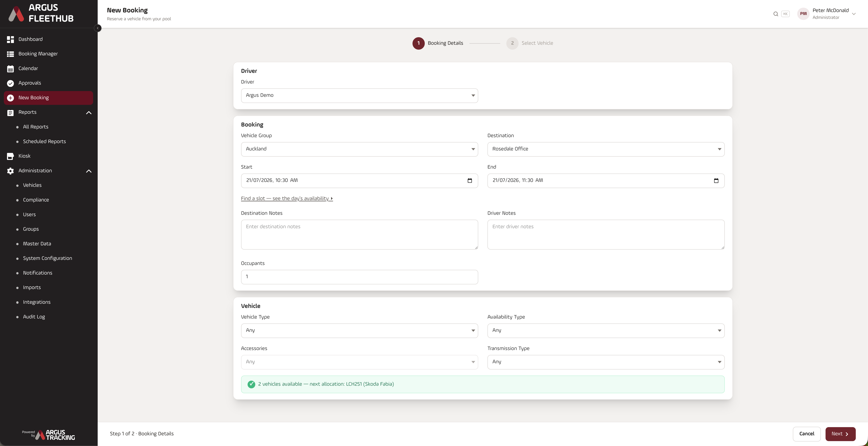Open the Approvals page
Screen dimensions: 868x446
pos(49,83)
